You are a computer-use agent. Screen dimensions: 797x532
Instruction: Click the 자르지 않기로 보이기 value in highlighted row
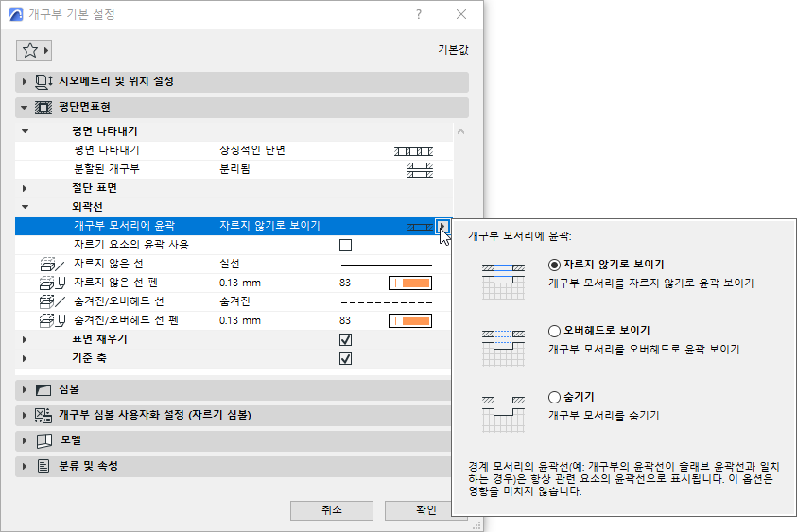[x=269, y=226]
